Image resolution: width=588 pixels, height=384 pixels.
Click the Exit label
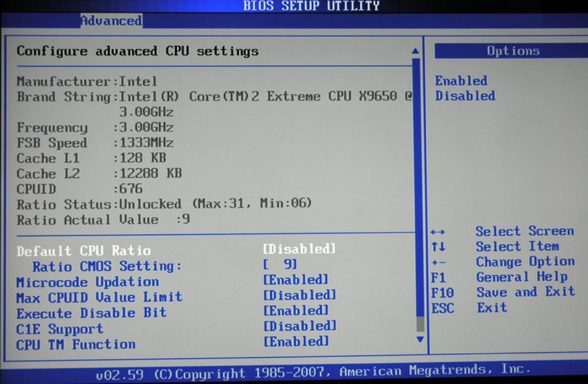coord(492,308)
